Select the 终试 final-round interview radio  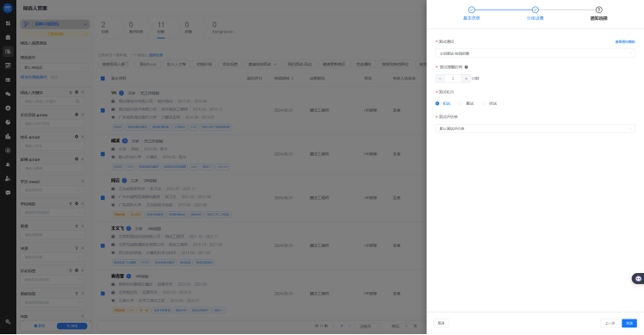489,103
